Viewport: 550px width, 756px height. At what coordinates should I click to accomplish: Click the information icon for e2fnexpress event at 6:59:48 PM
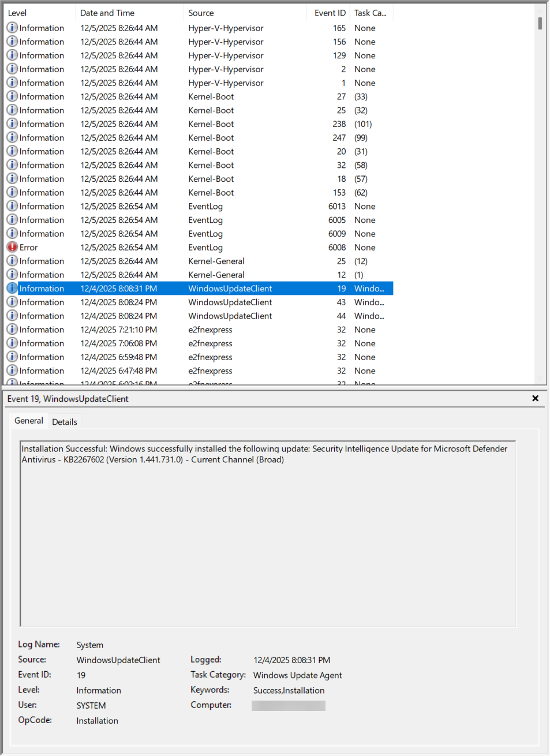click(x=12, y=357)
